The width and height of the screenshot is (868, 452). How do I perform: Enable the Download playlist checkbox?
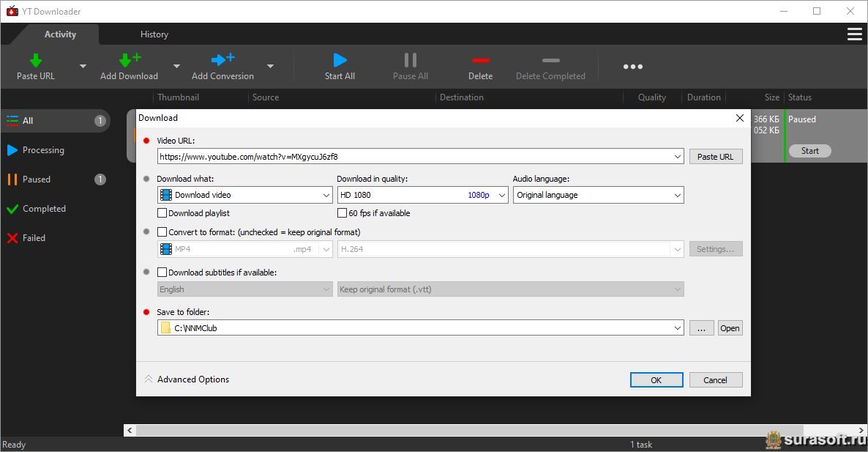pos(162,213)
